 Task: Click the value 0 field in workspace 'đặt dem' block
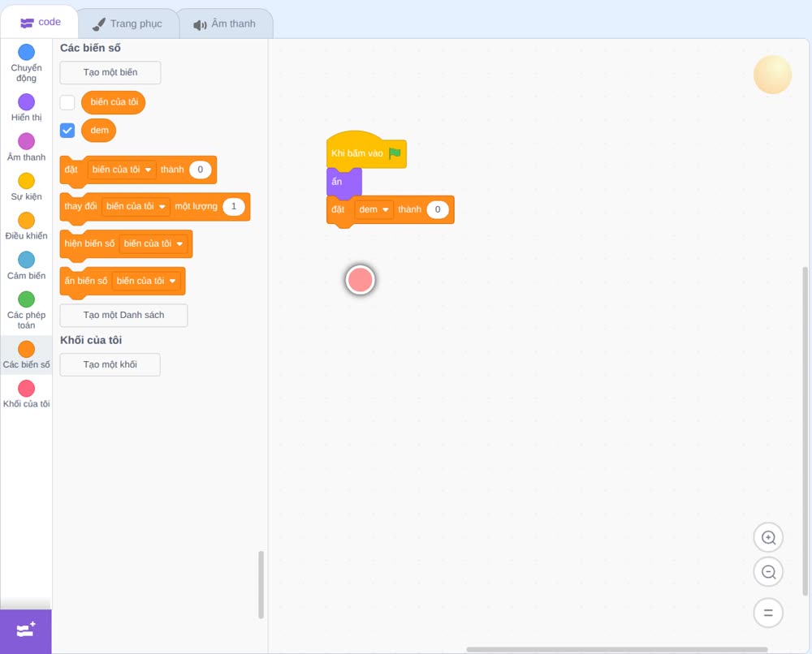438,209
